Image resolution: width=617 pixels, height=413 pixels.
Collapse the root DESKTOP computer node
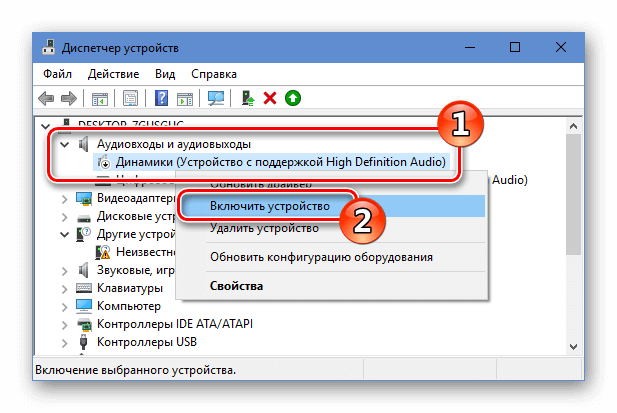click(x=46, y=127)
